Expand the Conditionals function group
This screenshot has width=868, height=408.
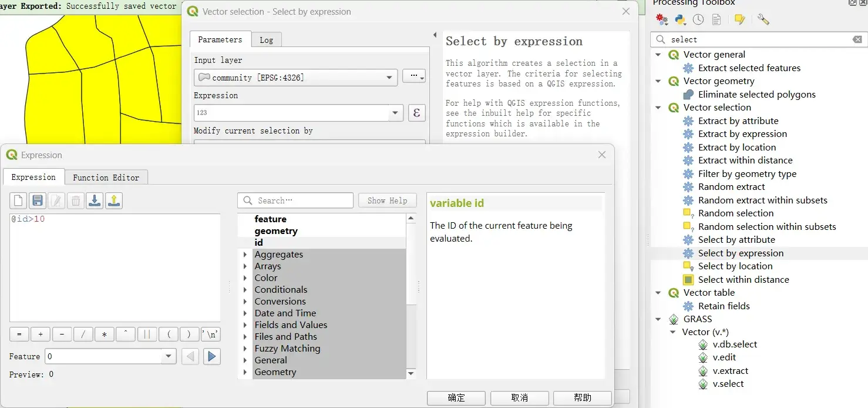[245, 290]
